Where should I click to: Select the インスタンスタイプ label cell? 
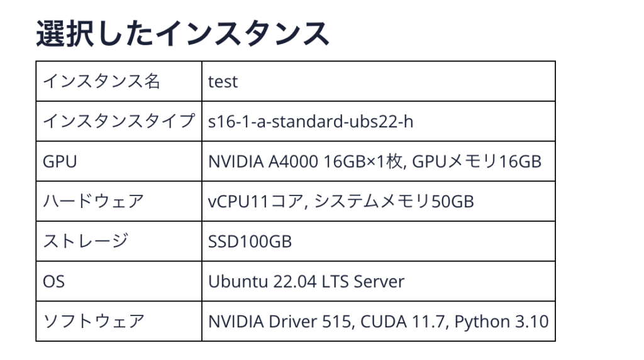coord(118,121)
